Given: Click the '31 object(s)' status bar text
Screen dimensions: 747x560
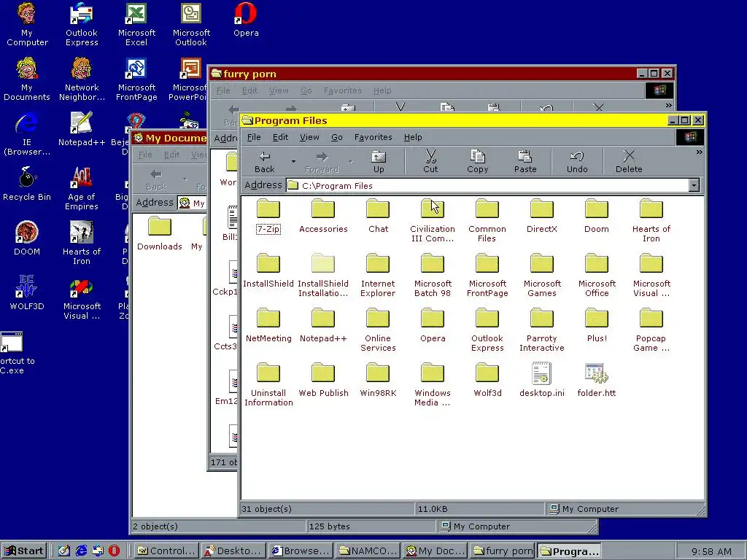Looking at the screenshot, I should click(266, 509).
